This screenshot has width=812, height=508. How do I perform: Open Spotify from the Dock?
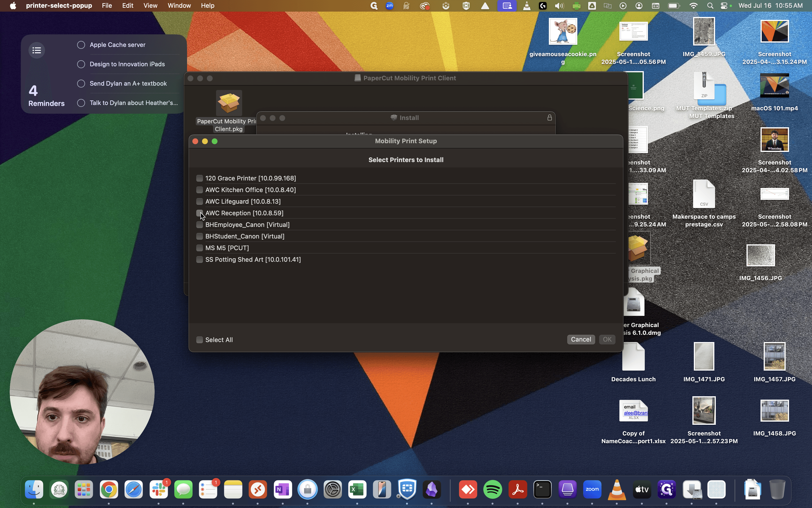[x=493, y=490]
